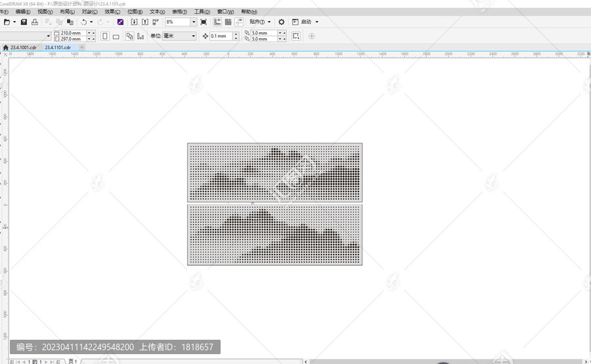The image size is (591, 364).
Task: Click the 启动 application launcher button
Action: [x=302, y=22]
